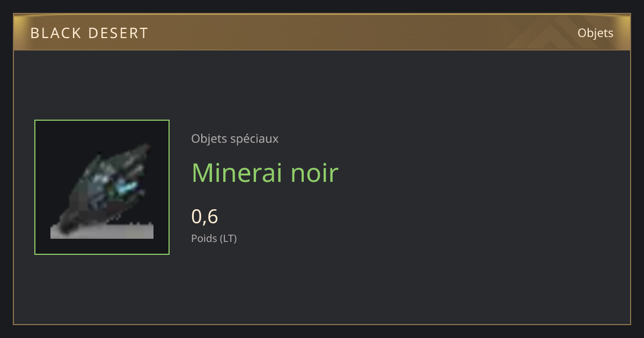Screen dimensions: 644x338
Task: Click the empty dark card area below weight
Action: point(376,284)
